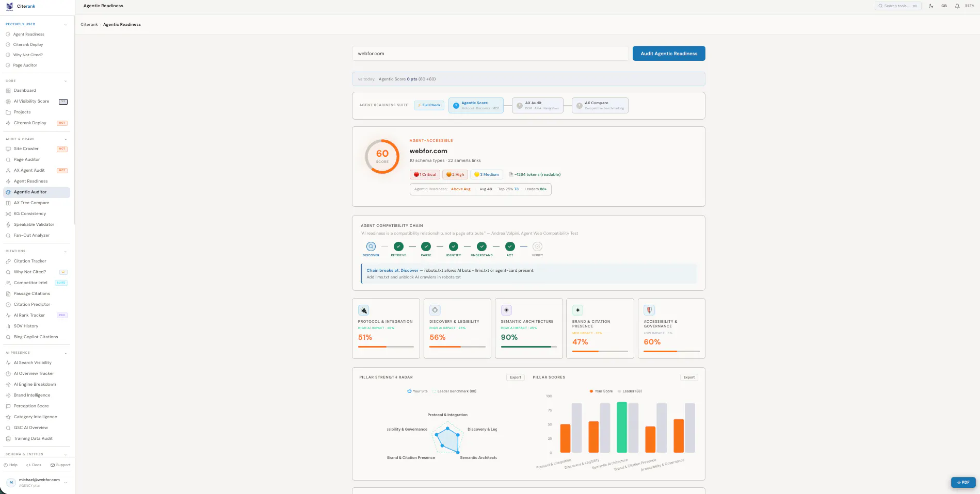Open notifications with the bell icon
Screen dimensions: 980x494
957,6
